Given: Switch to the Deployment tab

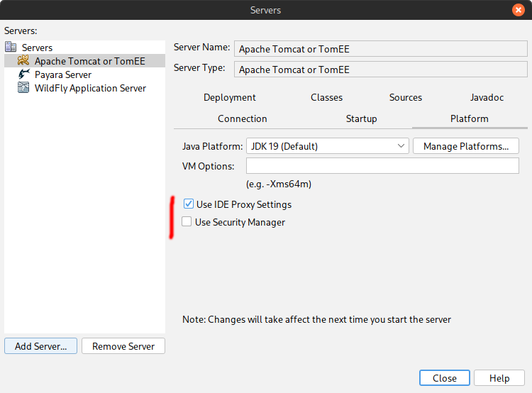Looking at the screenshot, I should point(230,97).
